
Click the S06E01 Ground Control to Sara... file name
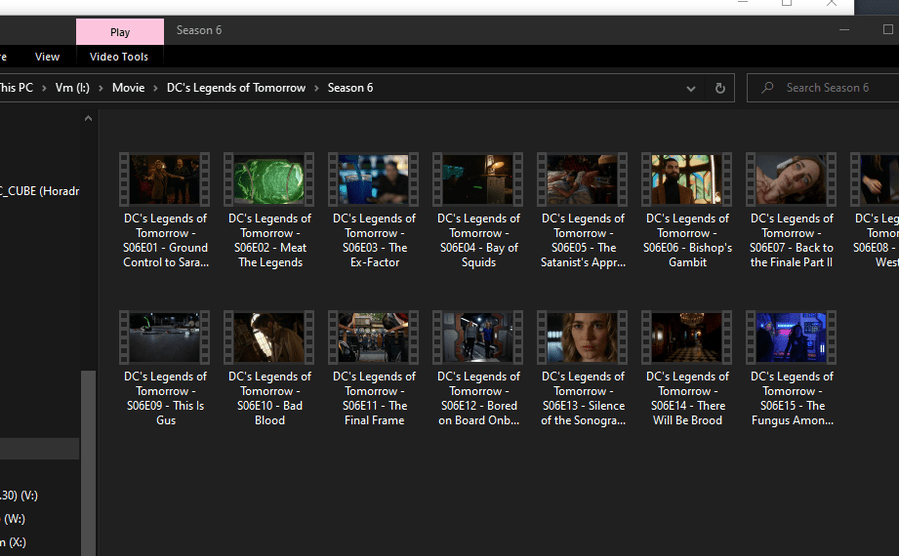165,240
